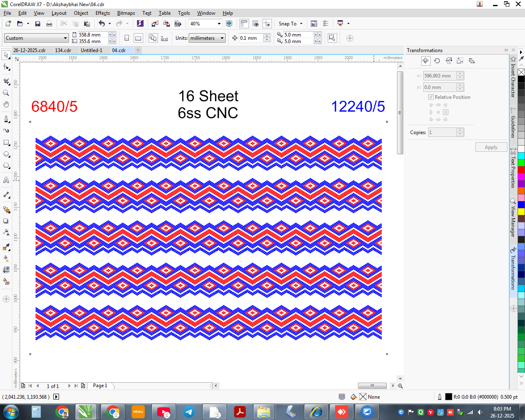The image size is (525, 420).
Task: Toggle the Relative Position checkbox
Action: coord(431,97)
